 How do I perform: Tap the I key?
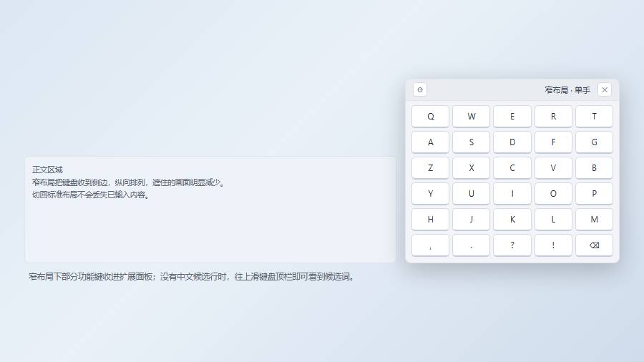[x=512, y=193]
